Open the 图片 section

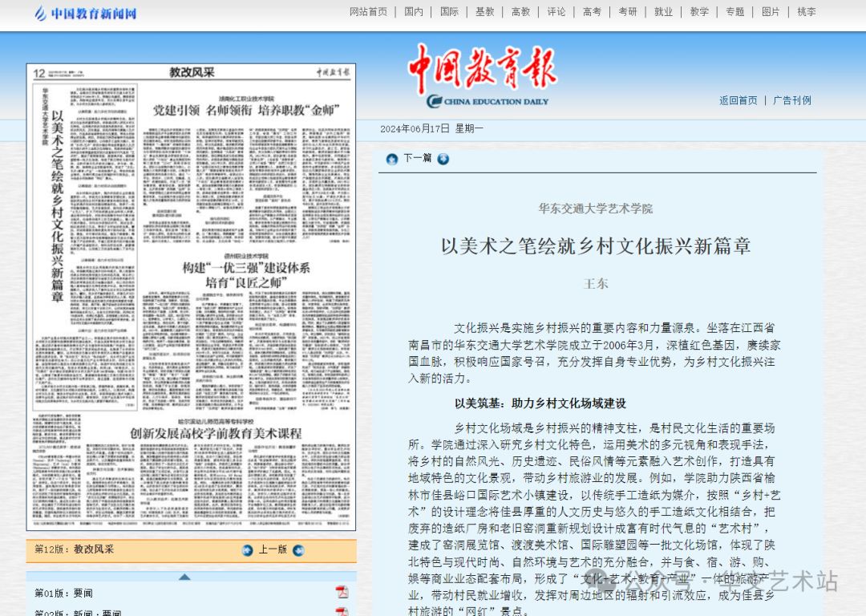[771, 11]
